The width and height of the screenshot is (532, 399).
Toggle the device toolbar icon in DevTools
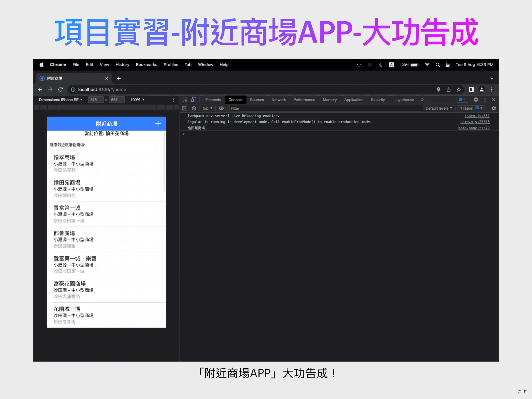pyautogui.click(x=194, y=100)
